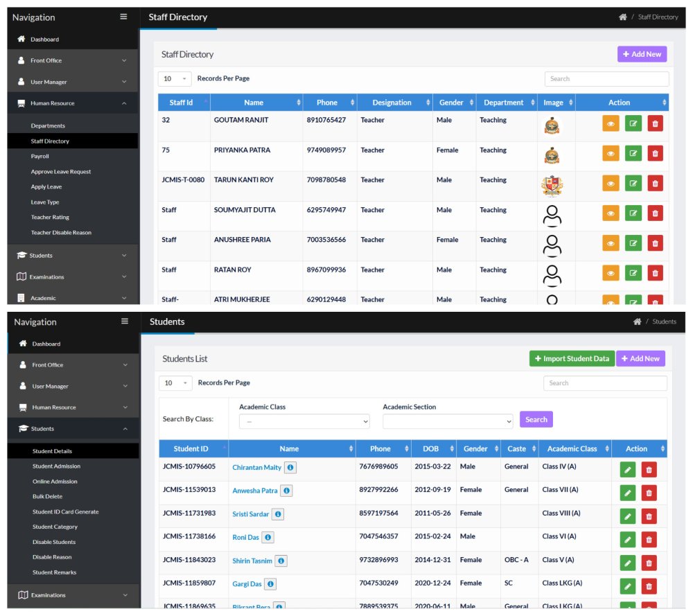693x616 pixels.
Task: Open Chirantan Maity student link
Action: click(x=257, y=468)
